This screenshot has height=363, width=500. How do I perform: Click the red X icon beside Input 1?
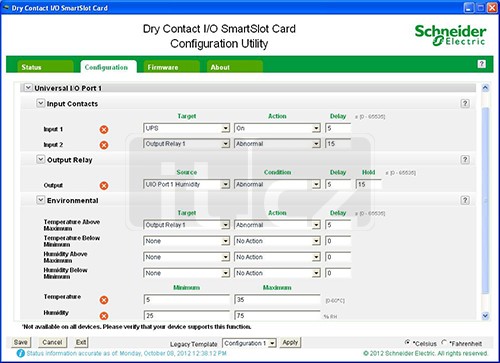[x=104, y=129]
